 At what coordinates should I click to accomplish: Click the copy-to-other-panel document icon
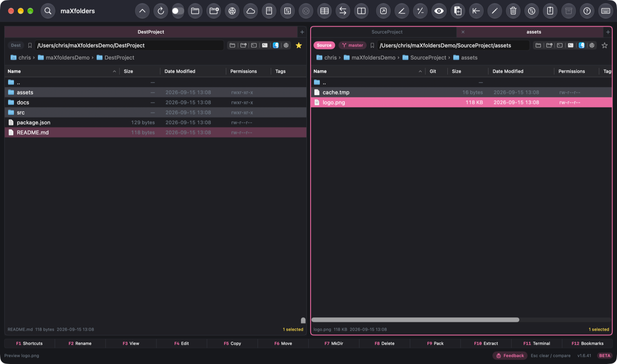[457, 11]
